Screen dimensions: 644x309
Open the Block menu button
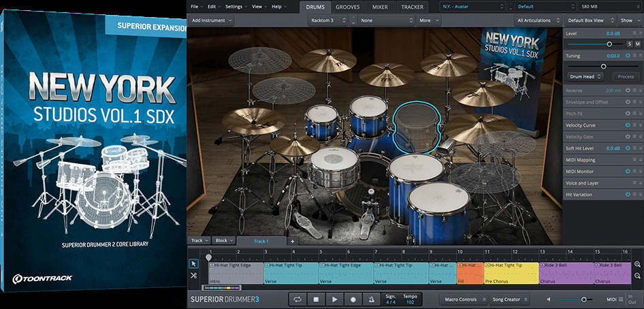(224, 240)
